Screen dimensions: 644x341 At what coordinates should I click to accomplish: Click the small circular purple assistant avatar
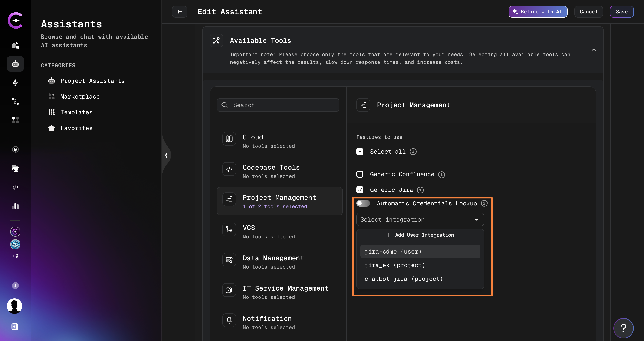[15, 232]
